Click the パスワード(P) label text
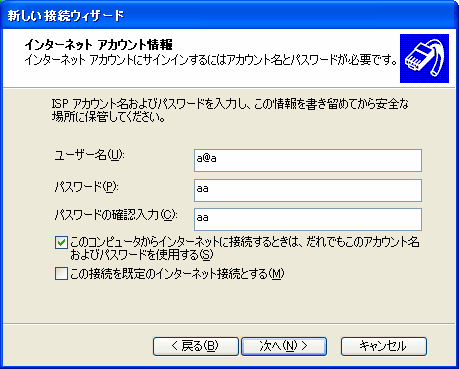 click(x=86, y=187)
